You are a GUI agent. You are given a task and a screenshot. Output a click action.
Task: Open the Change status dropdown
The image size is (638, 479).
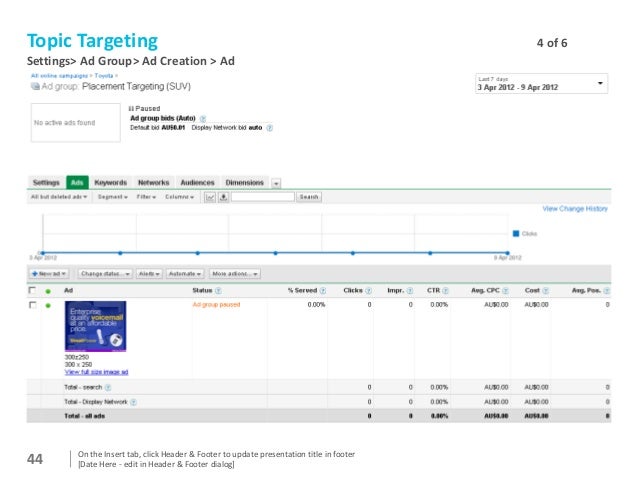101,273
